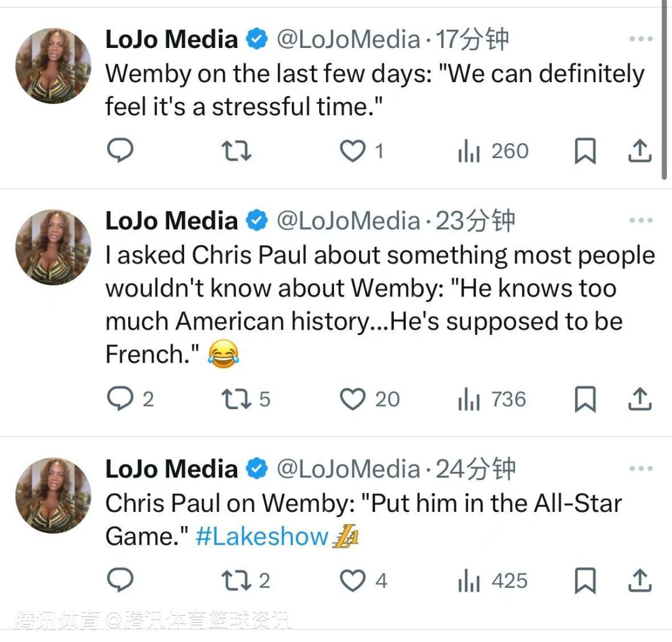Click the scrollbar on the right edge
Screen dimensions: 672x642
[x=666, y=93]
